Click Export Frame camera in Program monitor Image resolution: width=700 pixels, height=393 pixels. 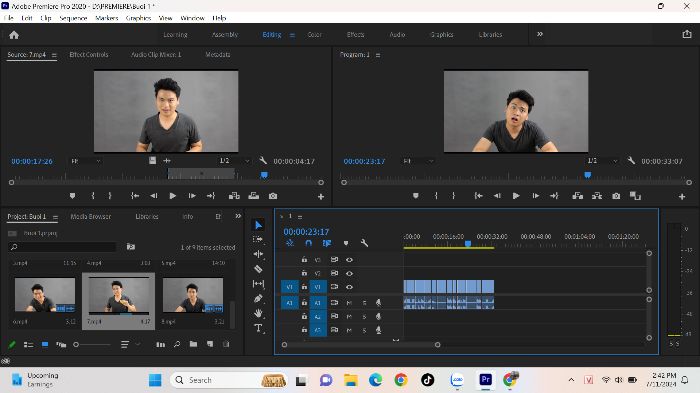tap(616, 196)
